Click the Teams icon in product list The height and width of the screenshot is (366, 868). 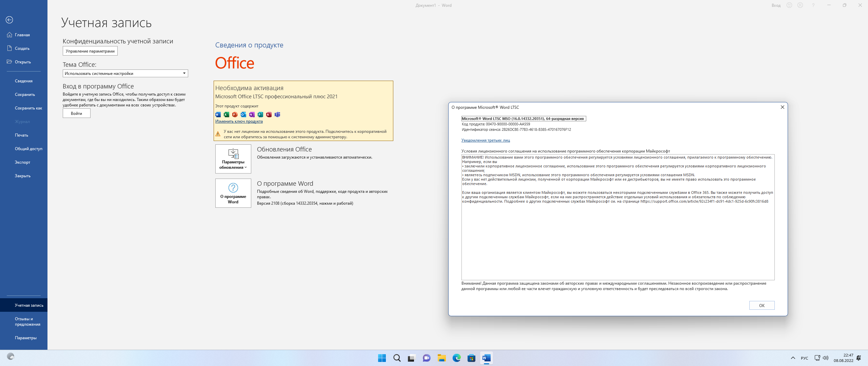click(x=277, y=115)
